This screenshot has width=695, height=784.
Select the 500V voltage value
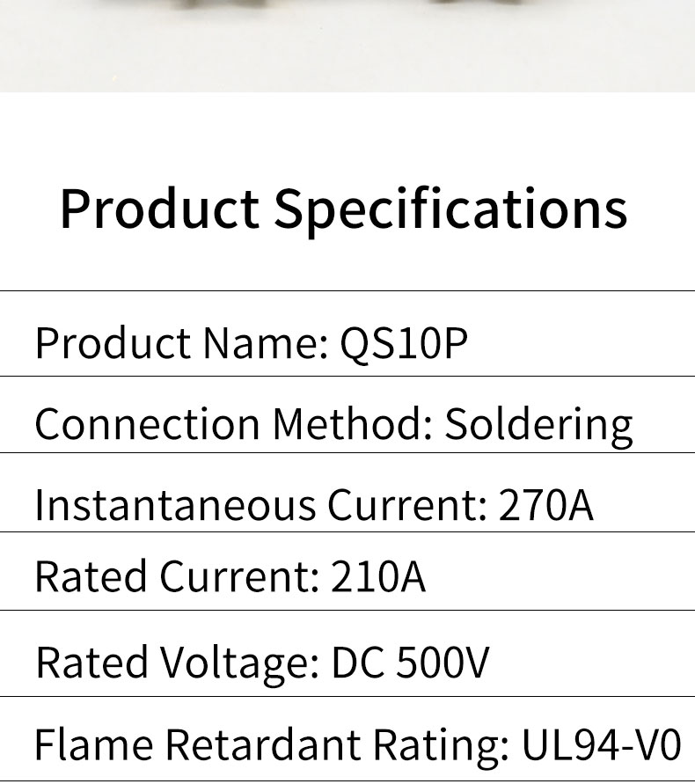443,662
